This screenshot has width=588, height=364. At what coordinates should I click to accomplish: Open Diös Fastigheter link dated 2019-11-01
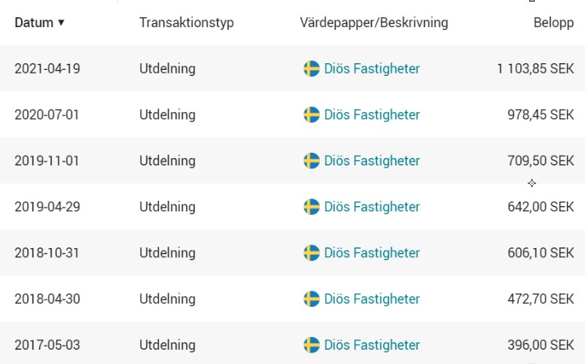(372, 161)
